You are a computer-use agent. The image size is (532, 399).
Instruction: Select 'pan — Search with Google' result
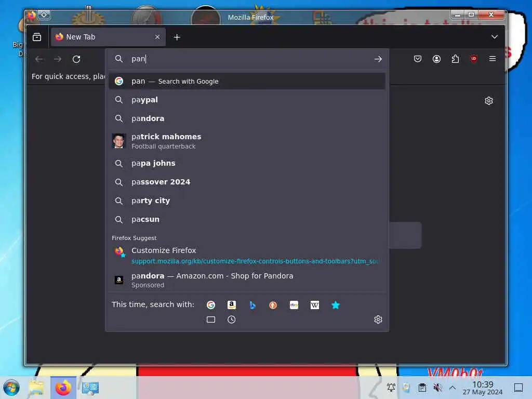click(247, 81)
